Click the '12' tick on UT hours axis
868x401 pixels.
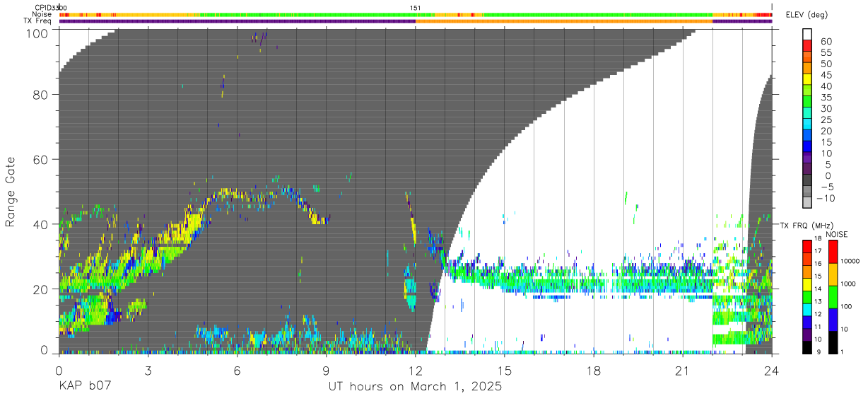pyautogui.click(x=416, y=370)
